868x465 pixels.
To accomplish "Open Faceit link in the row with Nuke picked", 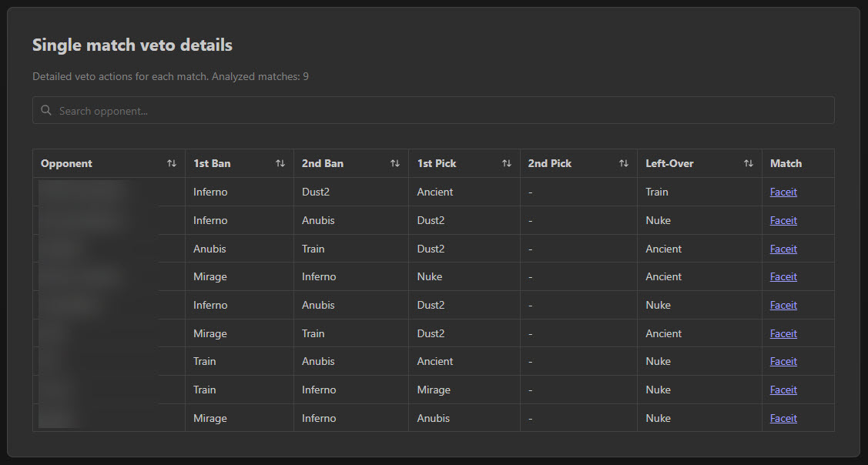I will click(783, 276).
